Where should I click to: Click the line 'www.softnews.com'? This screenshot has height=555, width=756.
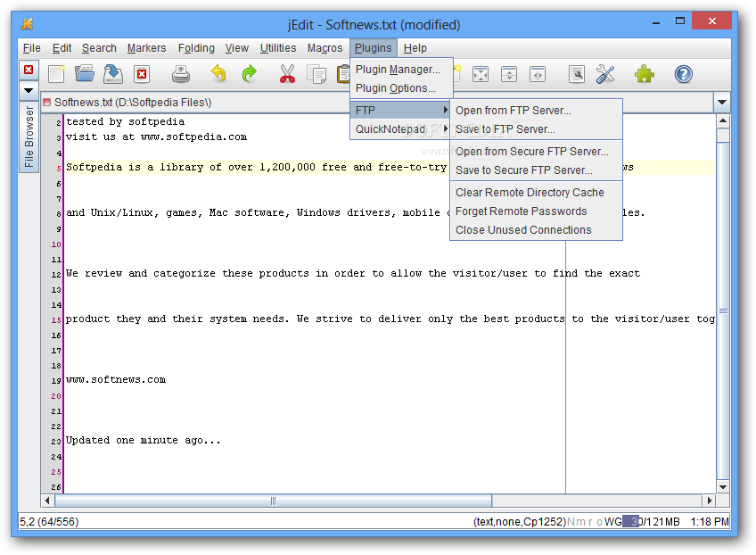[116, 380]
